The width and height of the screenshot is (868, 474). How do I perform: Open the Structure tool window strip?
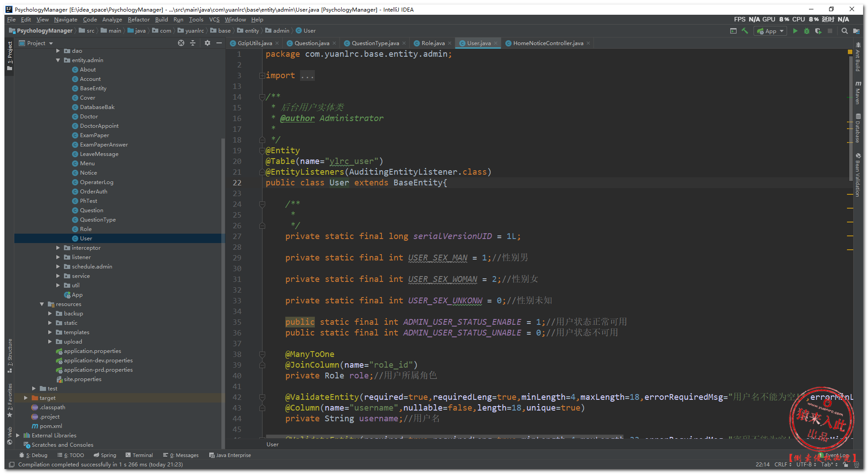(x=10, y=356)
